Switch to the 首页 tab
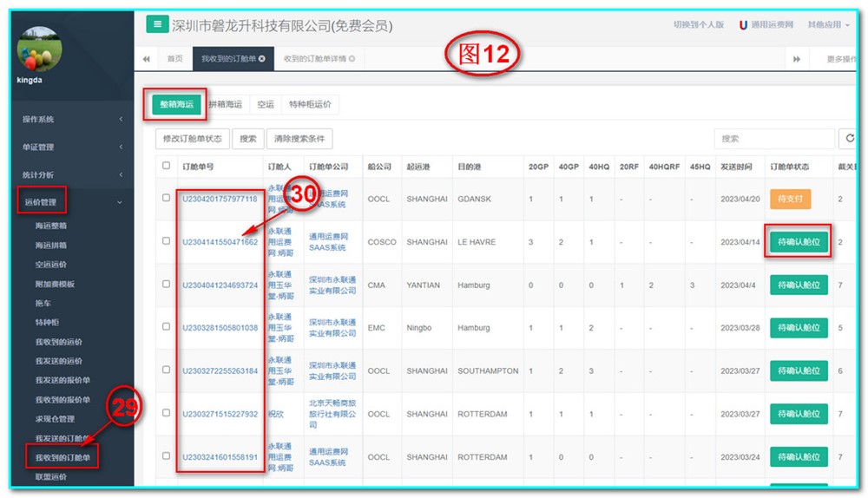 [x=175, y=59]
